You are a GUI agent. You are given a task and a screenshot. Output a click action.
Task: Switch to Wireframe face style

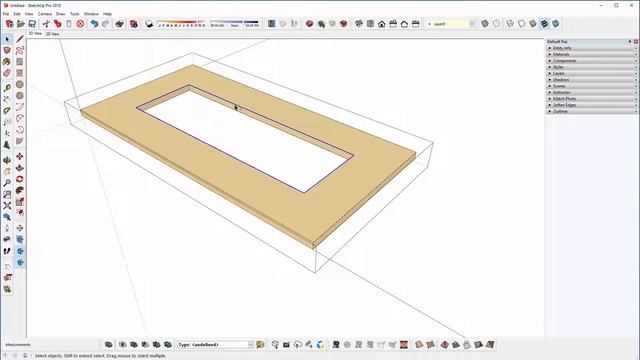pyautogui.click(x=510, y=24)
